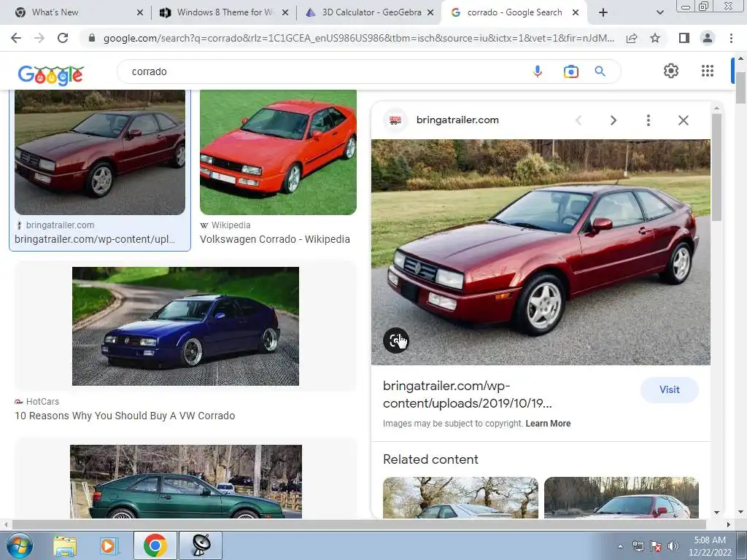747x560 pixels.
Task: Open Google quick settings gear
Action: point(671,71)
